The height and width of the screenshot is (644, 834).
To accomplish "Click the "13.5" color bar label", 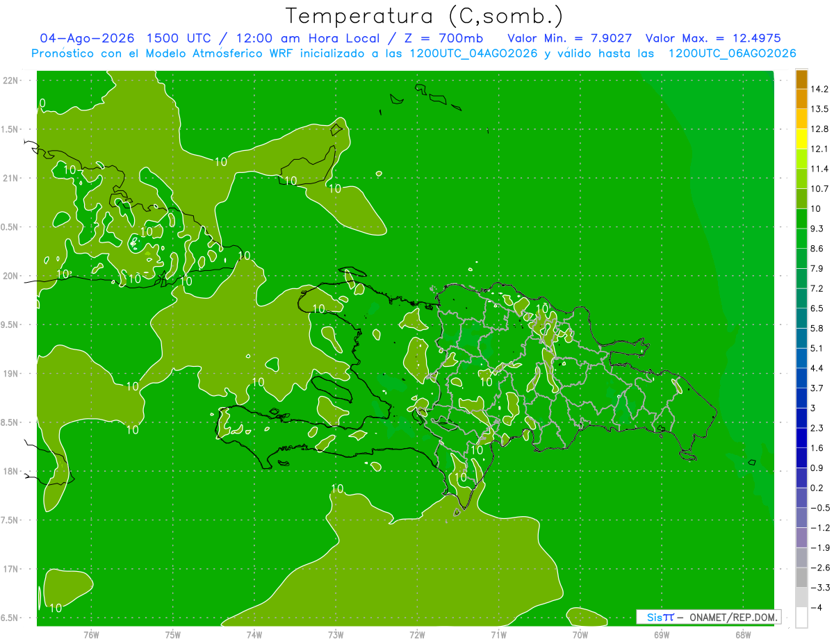I will pyautogui.click(x=820, y=109).
